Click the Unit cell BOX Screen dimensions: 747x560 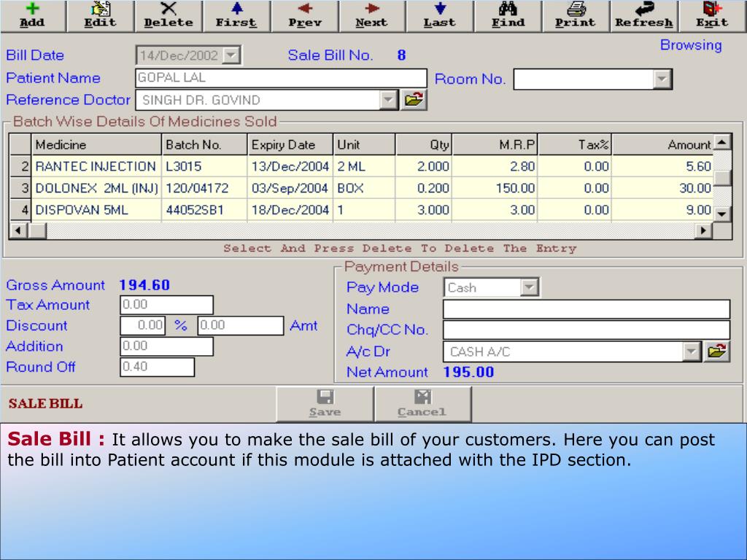coord(365,188)
